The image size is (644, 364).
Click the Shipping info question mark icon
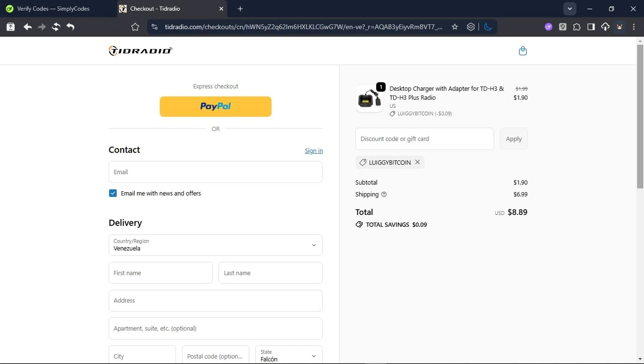tap(384, 194)
